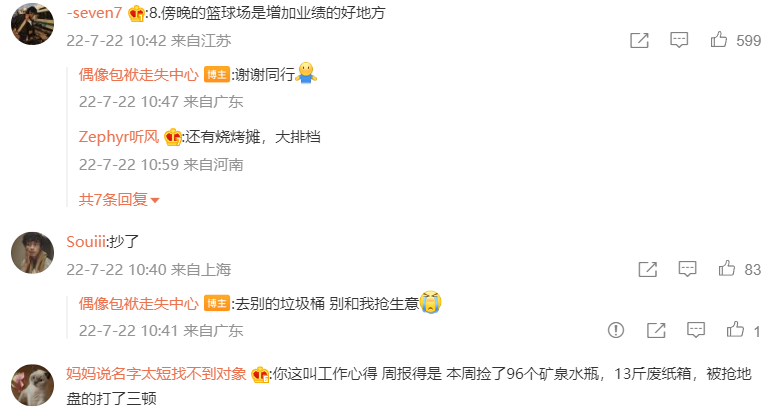Click 偶像包袱走失中心 name in 谢谢同行 reply
The image size is (772, 414).
139,75
